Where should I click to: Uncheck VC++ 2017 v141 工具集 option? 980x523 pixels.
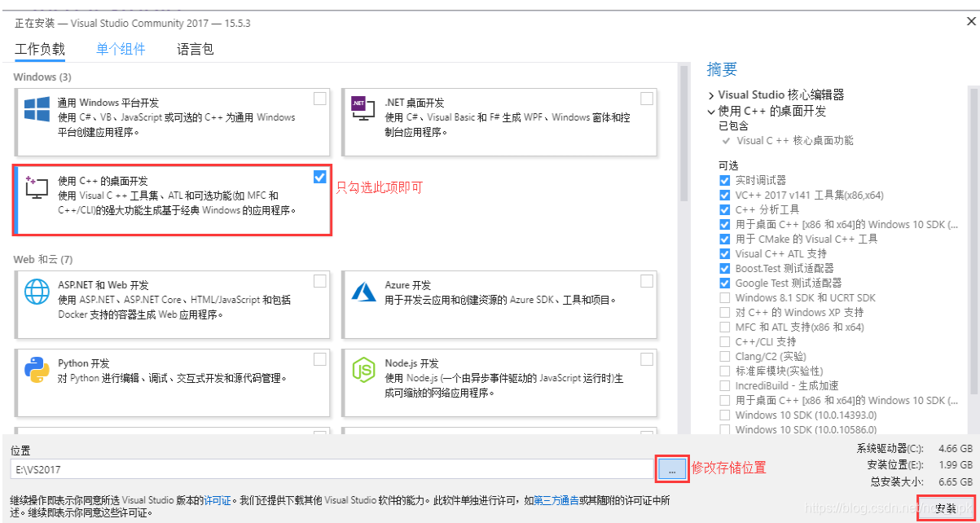725,195
